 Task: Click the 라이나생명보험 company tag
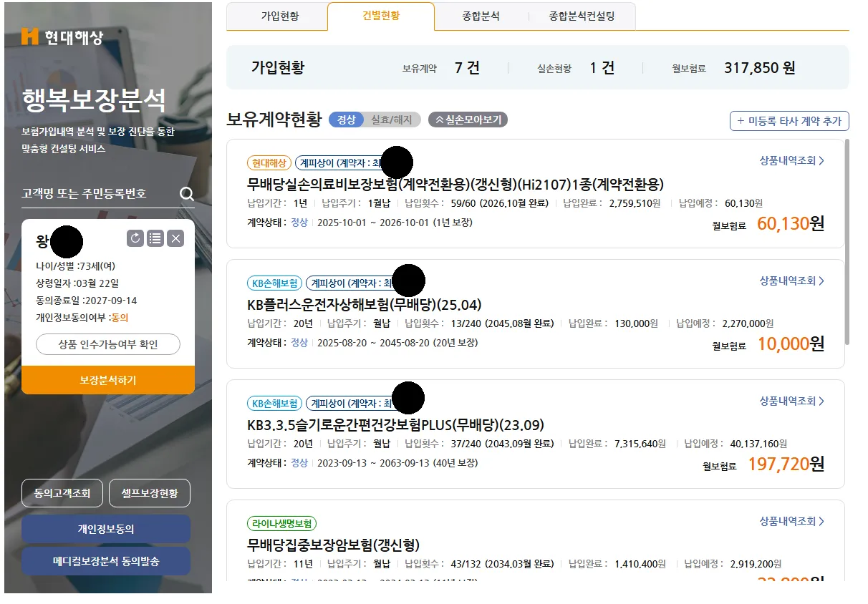coord(282,523)
